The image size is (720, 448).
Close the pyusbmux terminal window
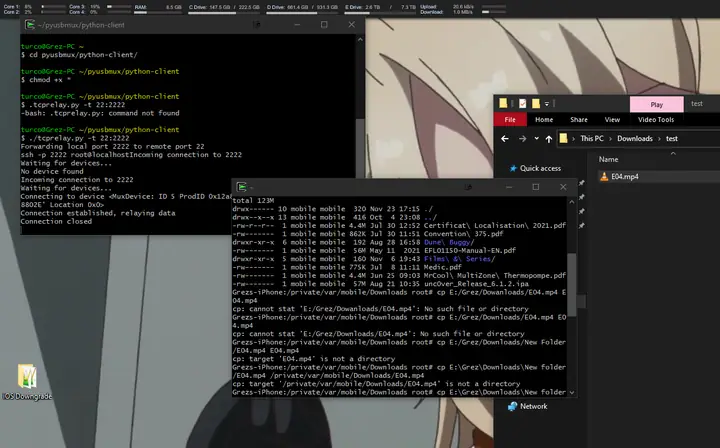pos(351,25)
